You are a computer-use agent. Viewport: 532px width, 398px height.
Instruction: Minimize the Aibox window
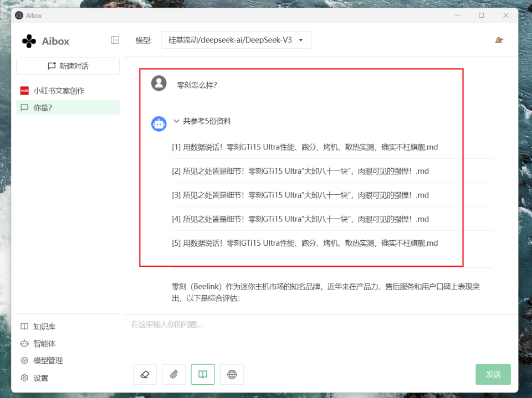(457, 15)
